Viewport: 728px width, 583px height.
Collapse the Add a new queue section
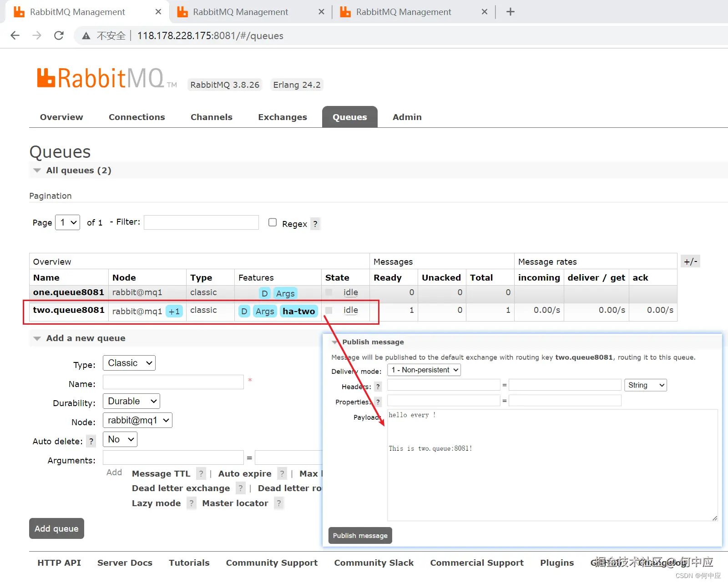point(37,338)
